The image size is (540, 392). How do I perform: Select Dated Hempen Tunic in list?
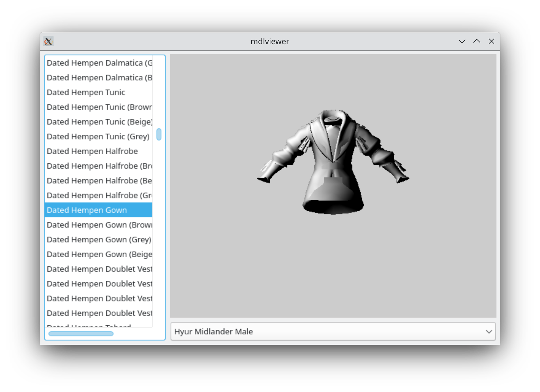(98, 92)
